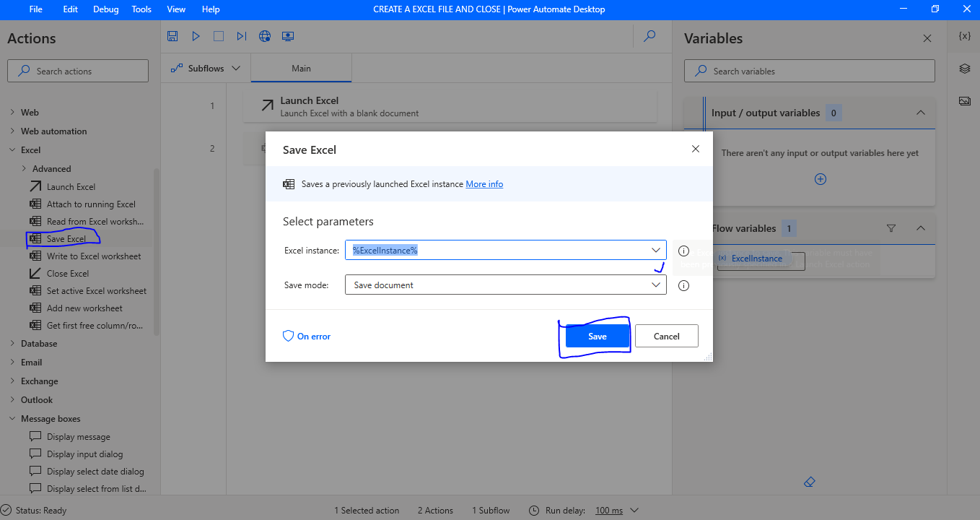Open the More info link
Viewport: 980px width, 520px height.
click(484, 183)
